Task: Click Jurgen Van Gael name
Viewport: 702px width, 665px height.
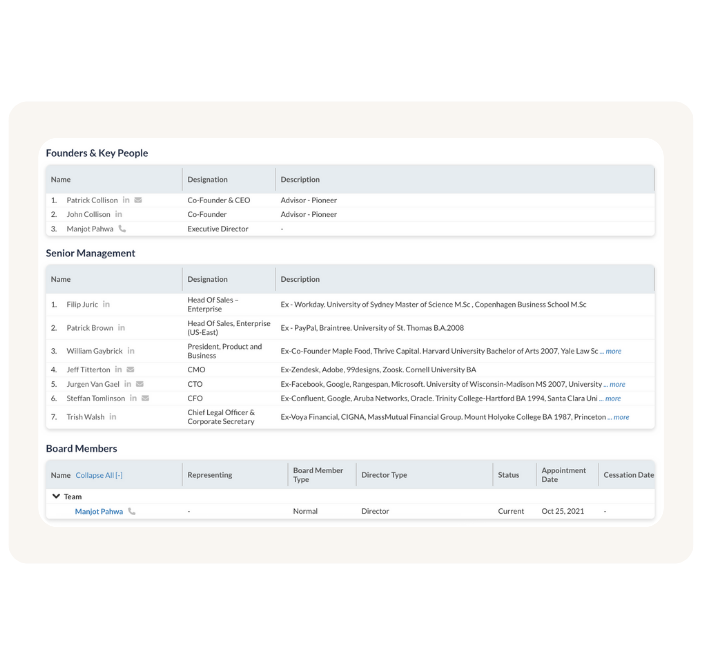Action: point(93,384)
